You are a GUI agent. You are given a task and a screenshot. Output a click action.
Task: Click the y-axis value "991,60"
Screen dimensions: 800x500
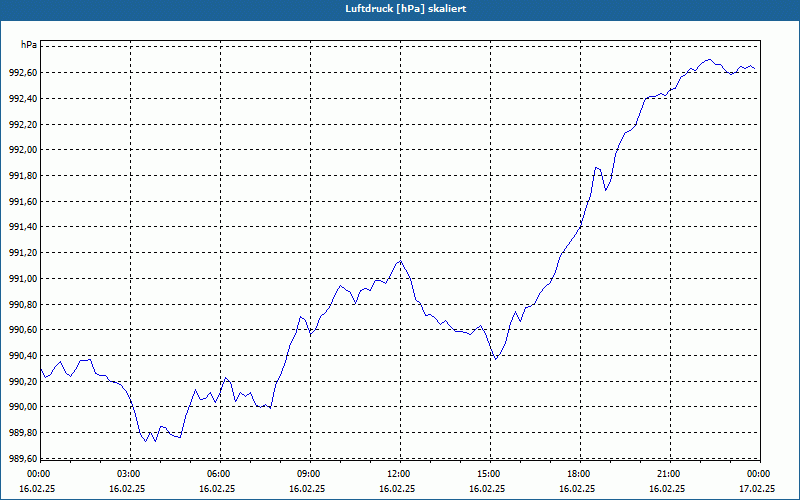point(23,202)
